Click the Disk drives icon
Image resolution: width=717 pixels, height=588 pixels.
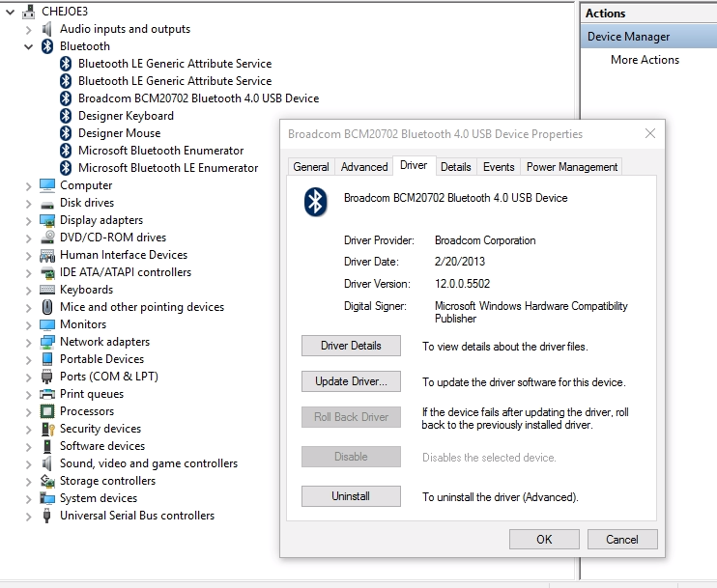point(47,204)
